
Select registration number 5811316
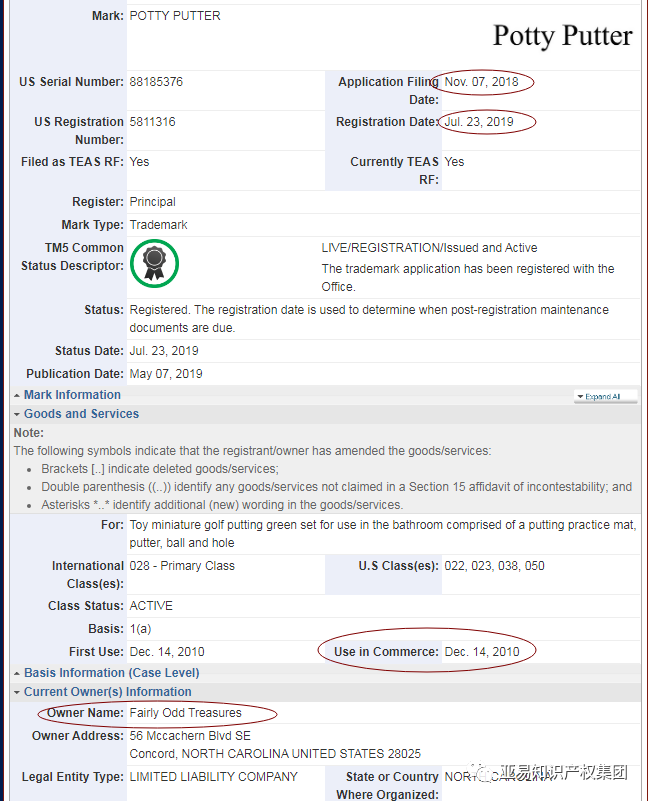[x=152, y=122]
